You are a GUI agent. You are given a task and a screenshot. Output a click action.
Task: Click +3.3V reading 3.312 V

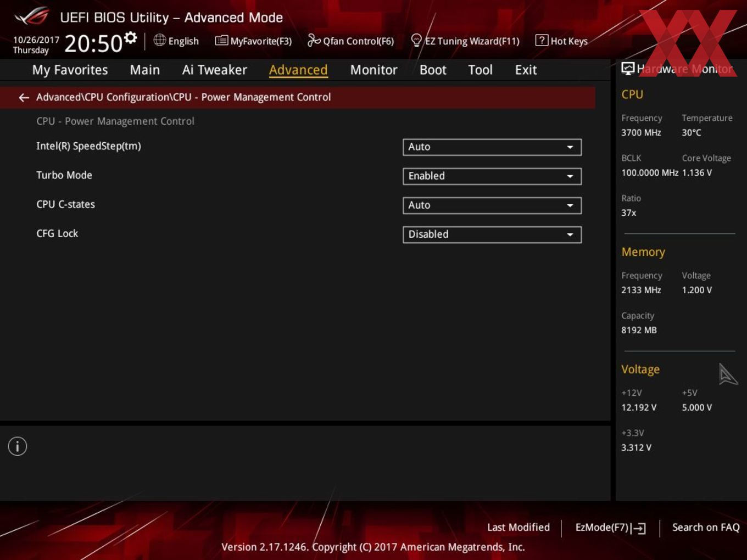[636, 447]
